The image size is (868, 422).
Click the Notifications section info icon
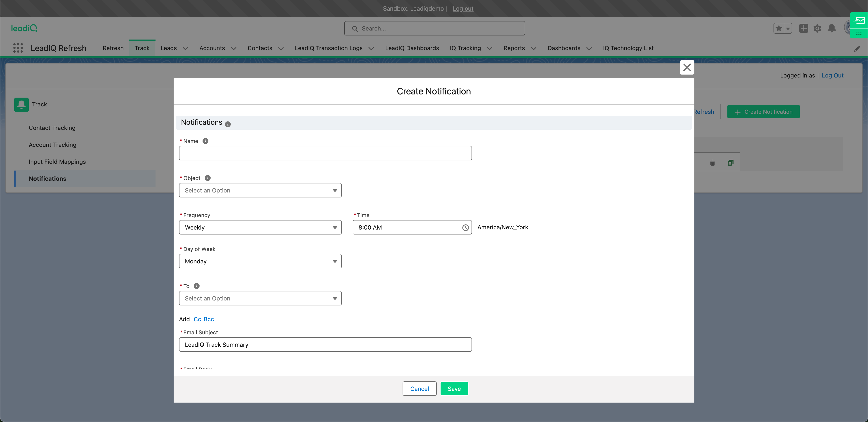(228, 124)
